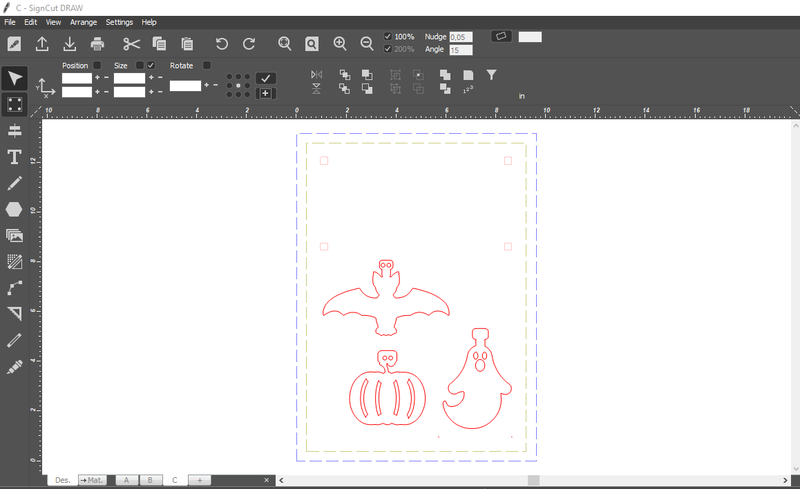Screen dimensions: 800x489
Task: Select the node edit box tool
Action: (14, 105)
